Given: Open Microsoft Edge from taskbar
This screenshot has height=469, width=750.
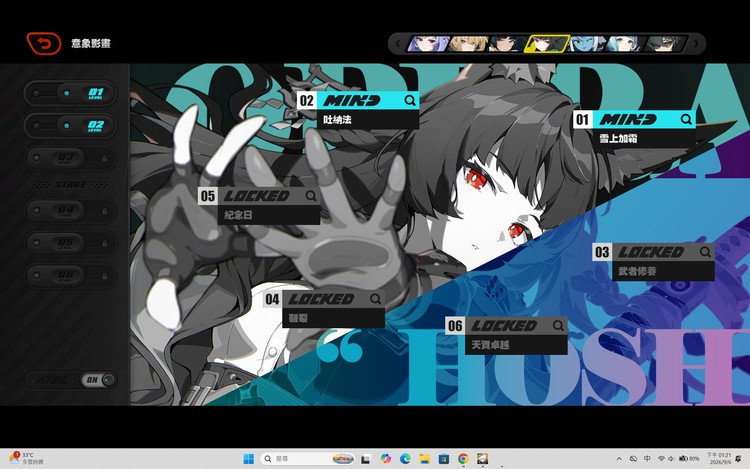Looking at the screenshot, I should (x=405, y=459).
